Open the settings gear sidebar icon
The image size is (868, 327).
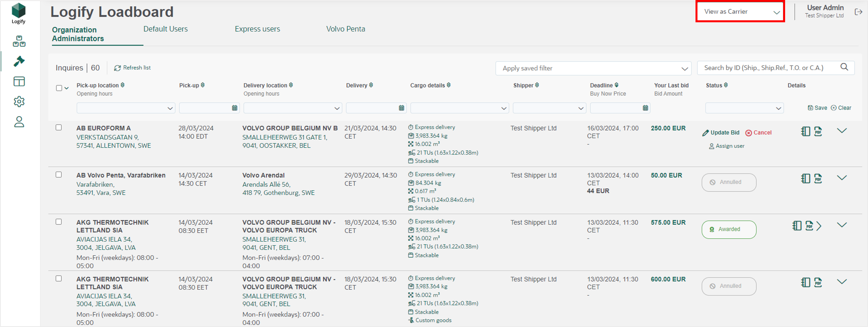click(x=19, y=101)
